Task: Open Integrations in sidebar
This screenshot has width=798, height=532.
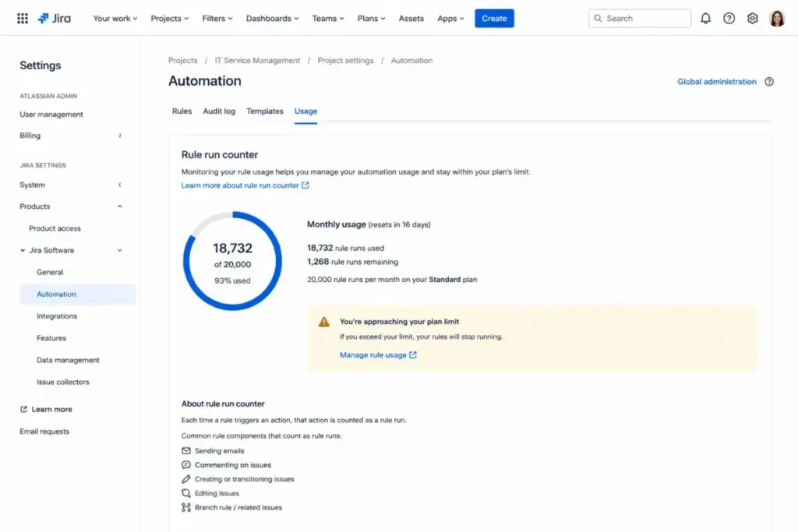Action: (x=56, y=315)
